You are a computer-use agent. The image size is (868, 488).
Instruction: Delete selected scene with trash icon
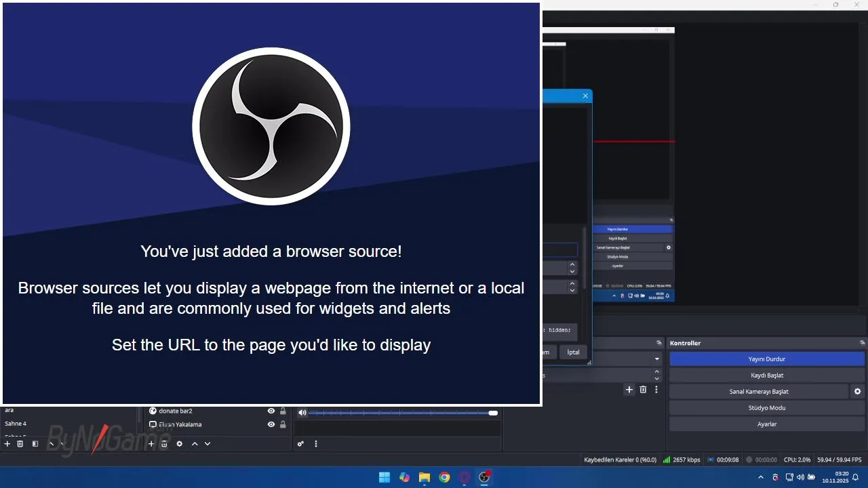pyautogui.click(x=20, y=444)
